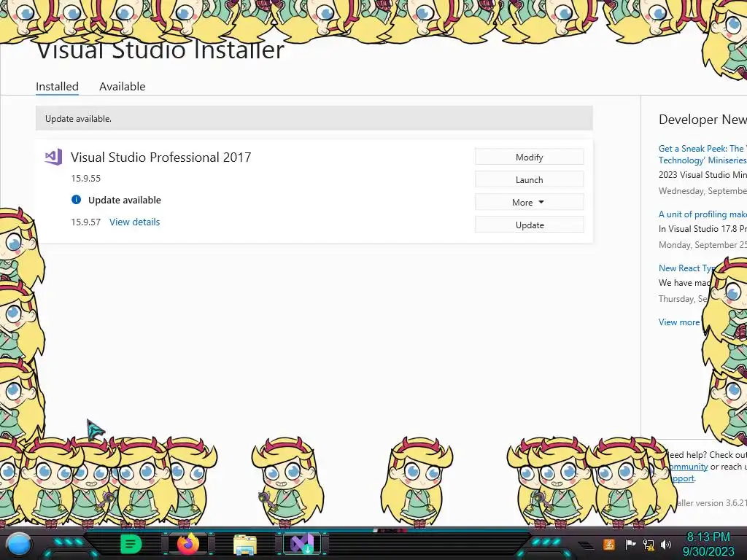Click the volume speaker tray icon
Screen dimensions: 747x560
666,544
